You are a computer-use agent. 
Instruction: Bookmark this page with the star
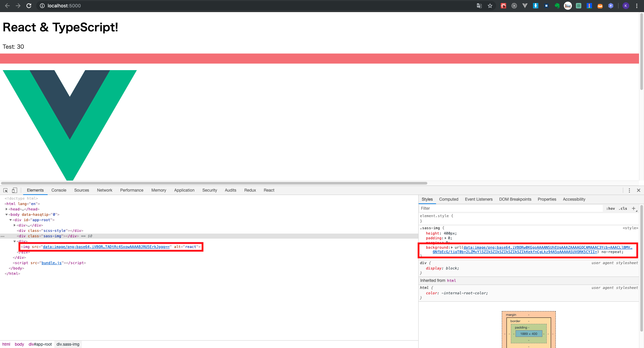click(x=490, y=6)
